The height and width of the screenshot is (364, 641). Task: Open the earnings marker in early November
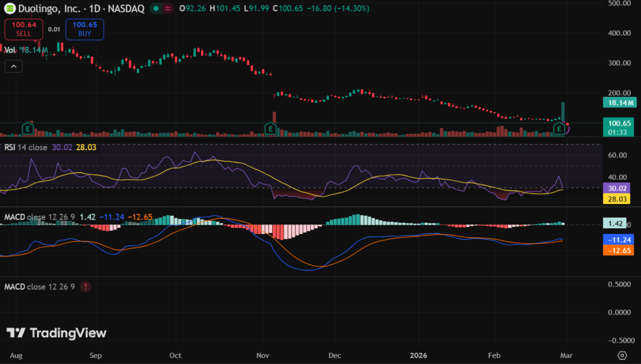[x=270, y=128]
